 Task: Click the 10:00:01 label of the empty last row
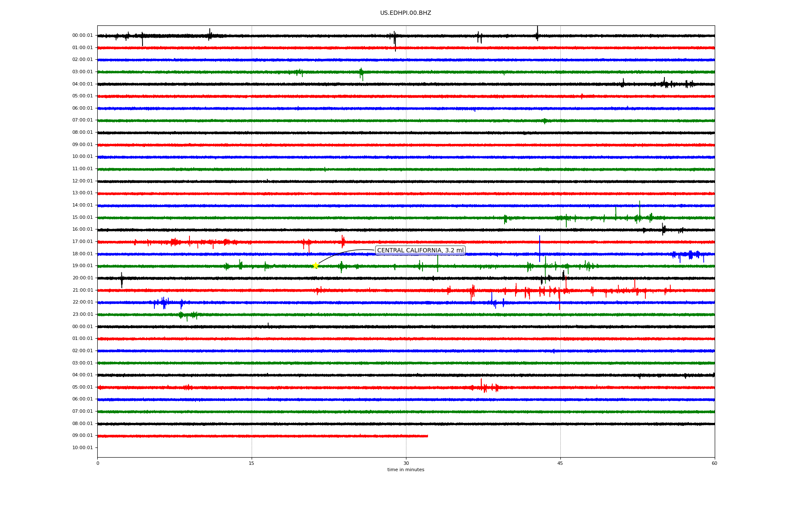point(82,448)
